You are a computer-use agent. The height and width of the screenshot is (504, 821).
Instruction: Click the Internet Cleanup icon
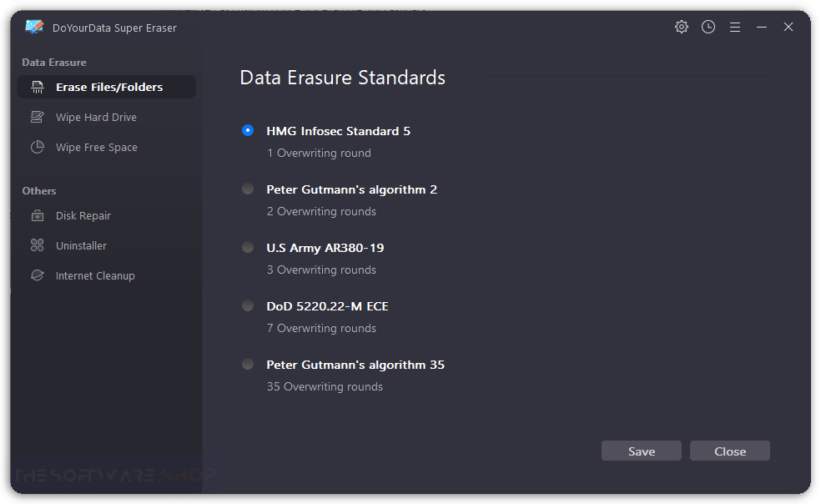38,275
